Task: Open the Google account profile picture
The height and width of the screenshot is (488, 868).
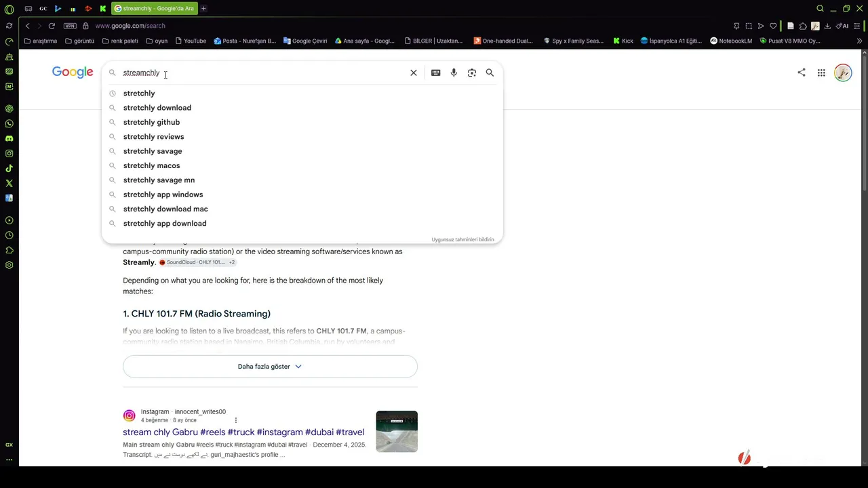Action: coord(843,73)
